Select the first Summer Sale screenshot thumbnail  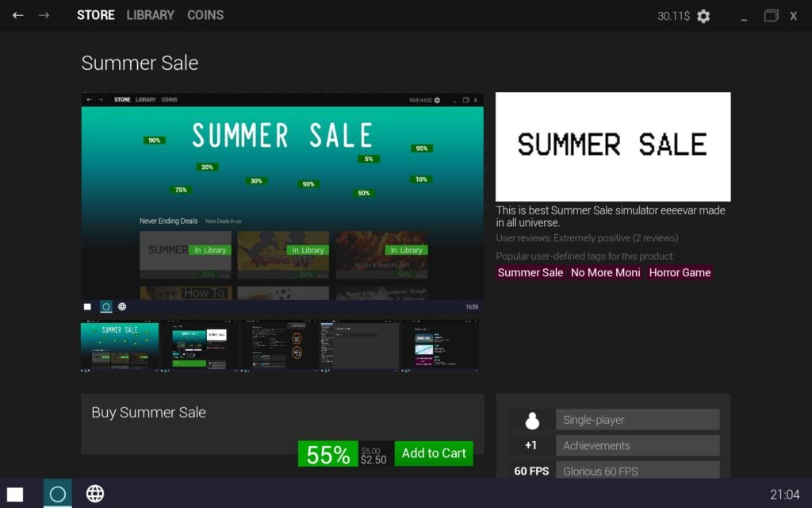point(120,346)
